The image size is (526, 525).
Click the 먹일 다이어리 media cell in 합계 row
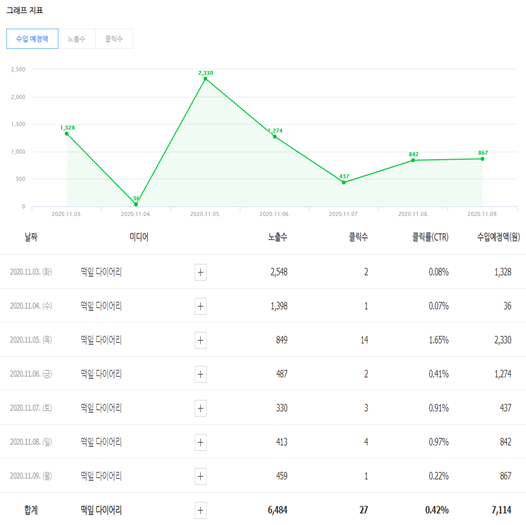click(101, 510)
